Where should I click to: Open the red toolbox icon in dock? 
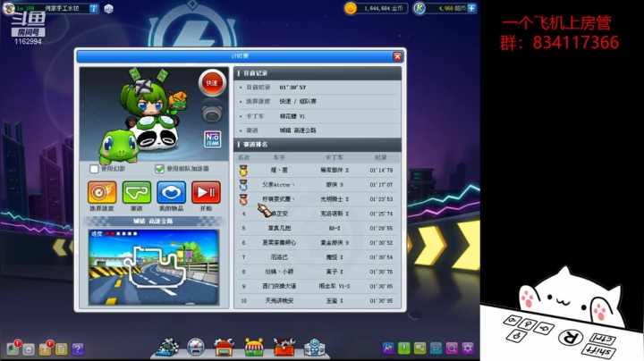tap(284, 347)
